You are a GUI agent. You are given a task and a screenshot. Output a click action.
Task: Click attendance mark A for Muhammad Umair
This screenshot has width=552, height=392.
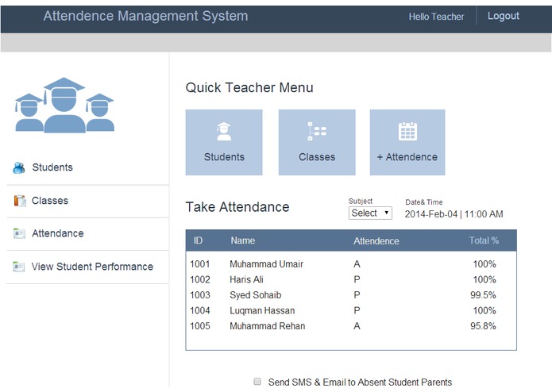357,264
